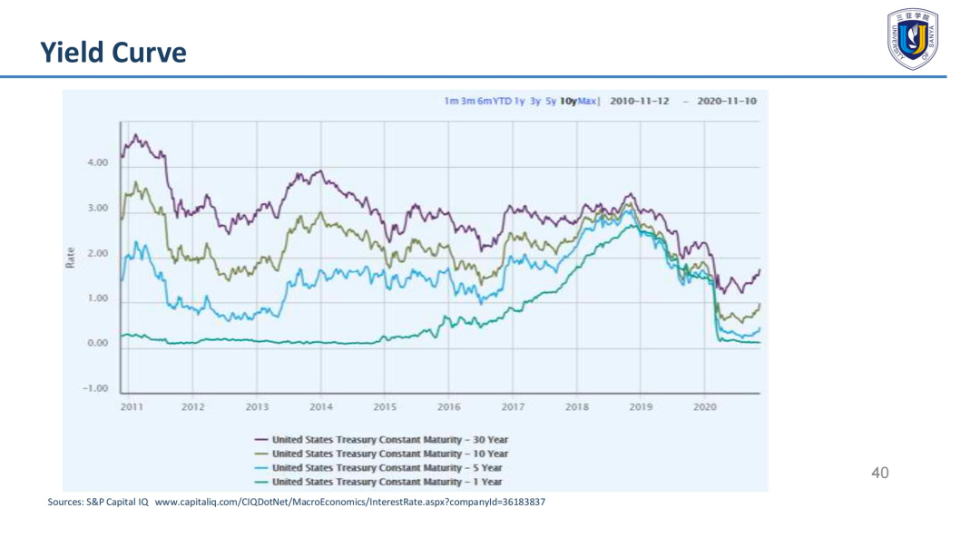
Task: Switch to the 3y range
Action: tap(535, 101)
